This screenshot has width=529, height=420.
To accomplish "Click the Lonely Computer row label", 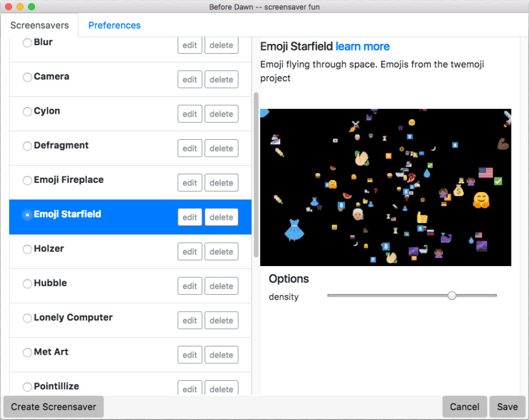I will 73,317.
